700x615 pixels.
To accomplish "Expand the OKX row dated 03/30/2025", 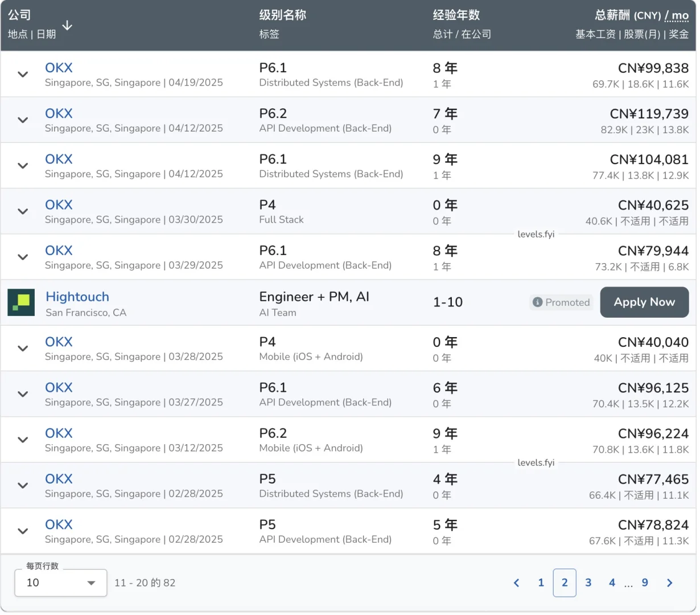I will click(x=23, y=211).
